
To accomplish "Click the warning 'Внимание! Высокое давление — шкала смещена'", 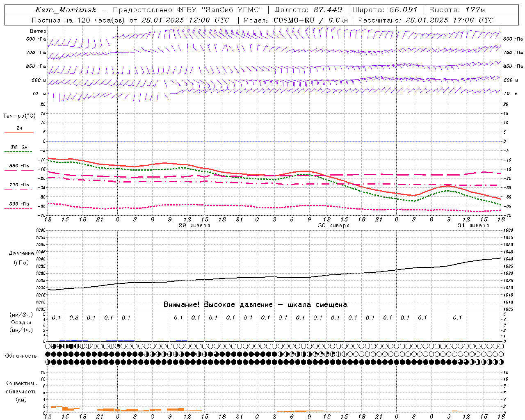I will click(x=256, y=304).
